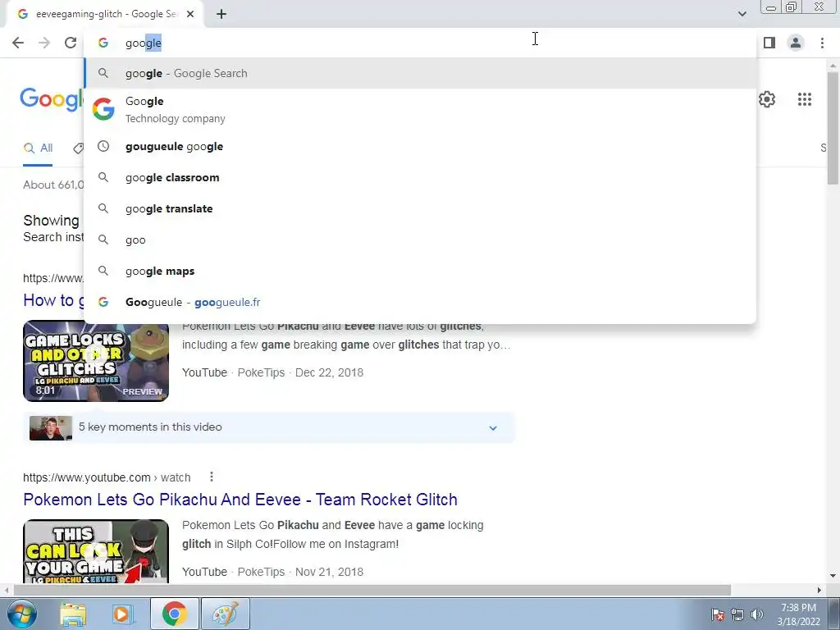The height and width of the screenshot is (630, 840).
Task: Open Windows Explorer from the taskbar
Action: [x=73, y=614]
